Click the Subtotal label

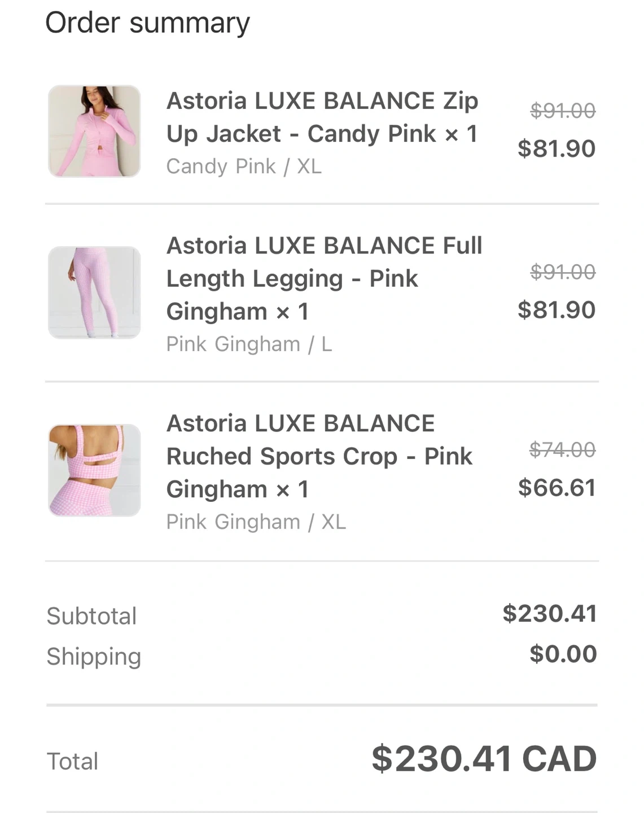pyautogui.click(x=91, y=616)
